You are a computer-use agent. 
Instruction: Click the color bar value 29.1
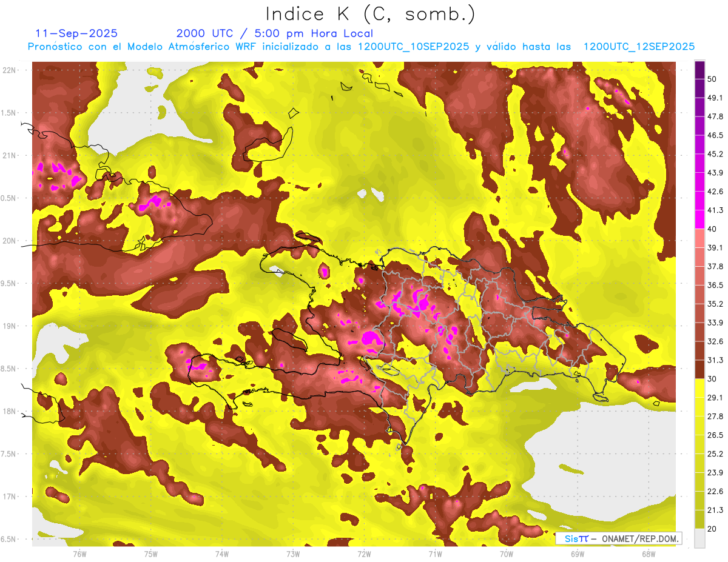tap(714, 398)
